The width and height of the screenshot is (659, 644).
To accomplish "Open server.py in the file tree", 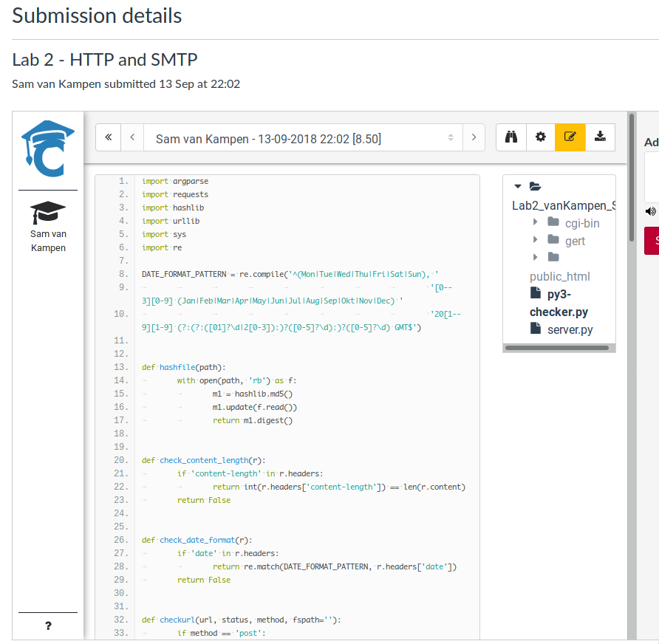I will click(x=569, y=329).
